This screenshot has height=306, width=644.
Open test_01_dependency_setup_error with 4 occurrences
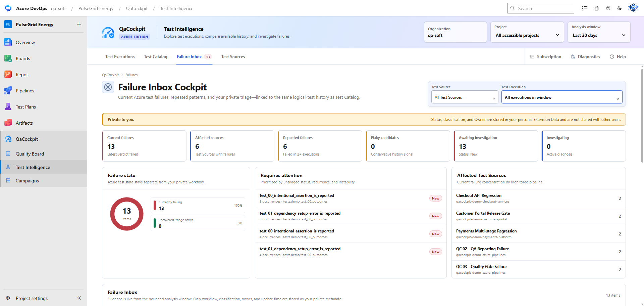pos(351,252)
